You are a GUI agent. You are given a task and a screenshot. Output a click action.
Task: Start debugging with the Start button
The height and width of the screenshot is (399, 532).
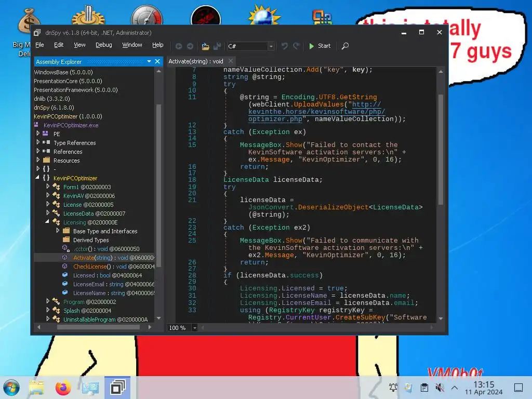coord(320,46)
